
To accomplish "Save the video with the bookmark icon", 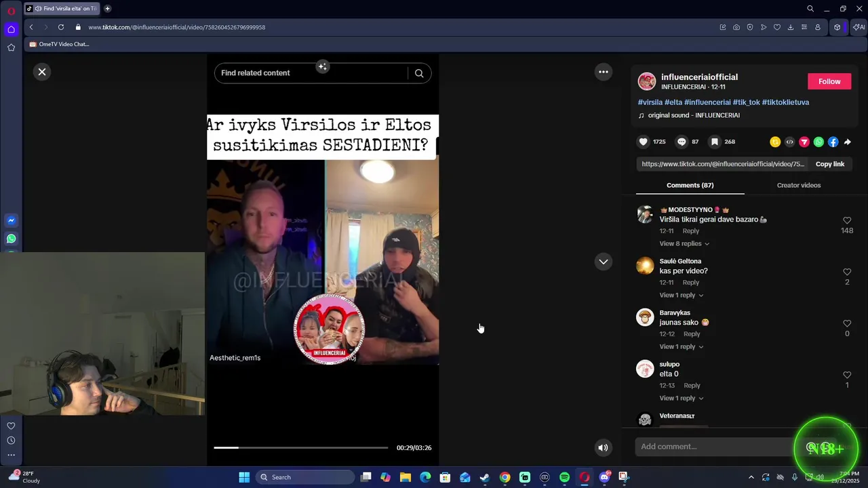I will (x=715, y=142).
